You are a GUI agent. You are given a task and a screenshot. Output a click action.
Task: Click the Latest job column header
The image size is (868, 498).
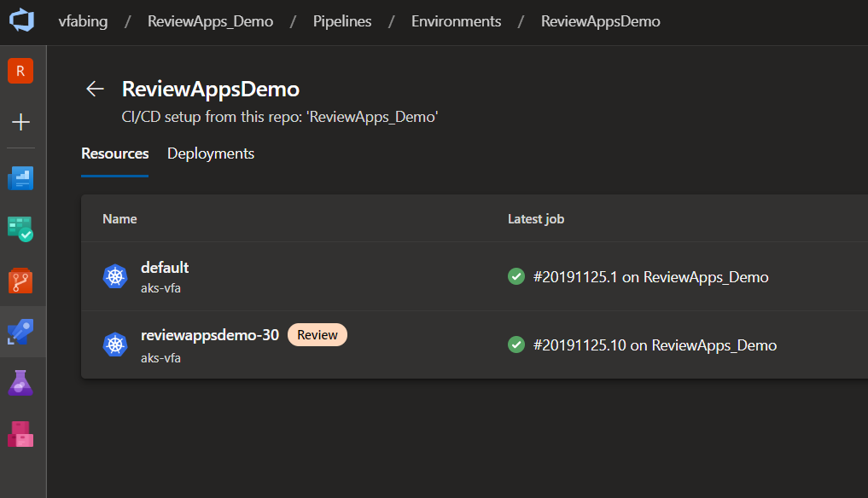[x=536, y=219]
